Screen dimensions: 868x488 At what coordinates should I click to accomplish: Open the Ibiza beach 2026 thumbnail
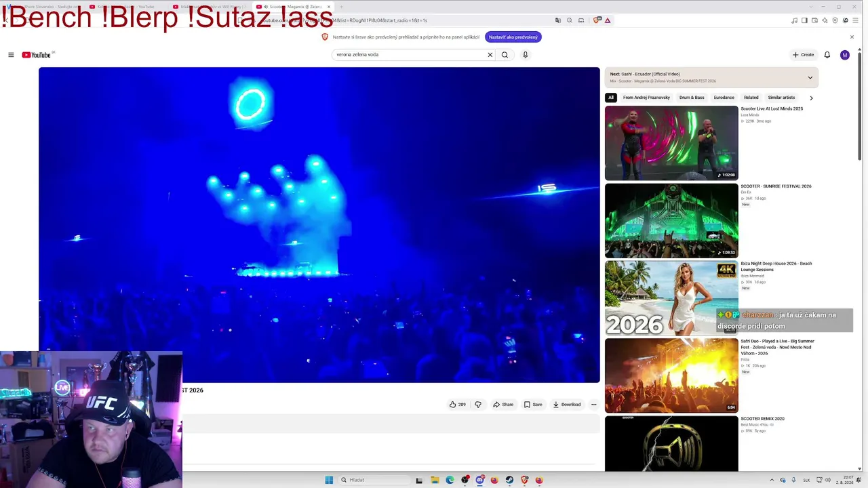pyautogui.click(x=671, y=298)
